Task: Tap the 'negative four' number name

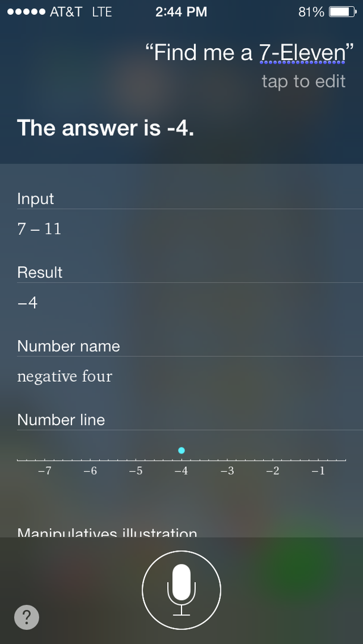Action: click(64, 376)
